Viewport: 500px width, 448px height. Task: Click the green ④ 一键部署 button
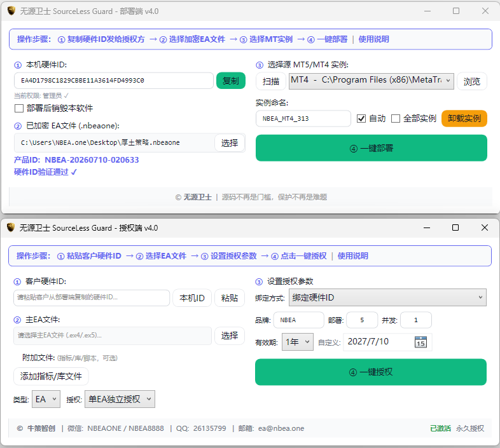pyautogui.click(x=371, y=148)
